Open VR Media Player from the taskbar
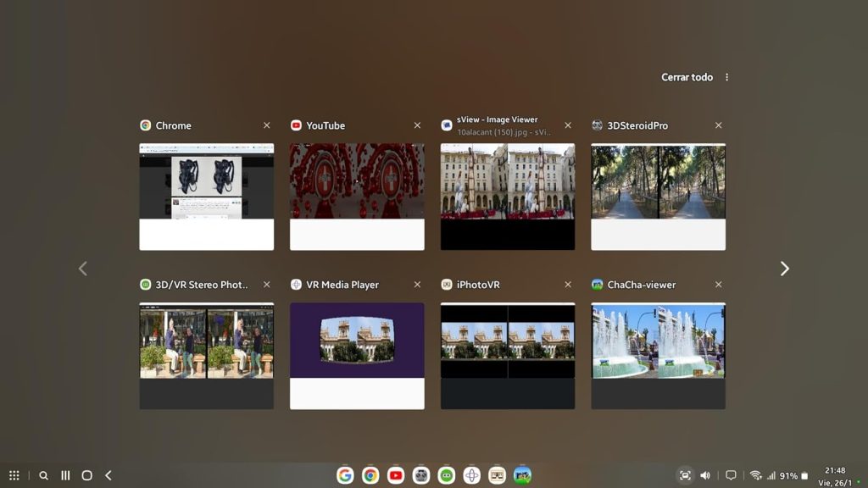The image size is (868, 488). [x=471, y=475]
